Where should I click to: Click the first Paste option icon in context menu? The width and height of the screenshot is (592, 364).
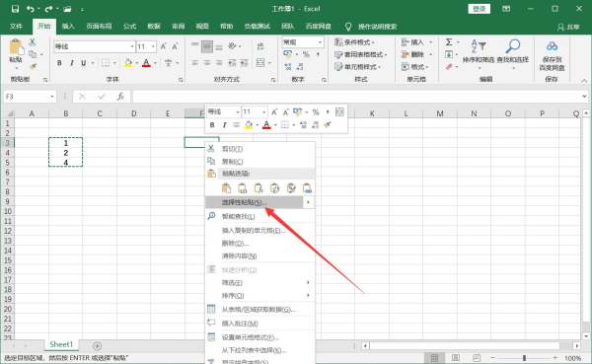(226, 188)
